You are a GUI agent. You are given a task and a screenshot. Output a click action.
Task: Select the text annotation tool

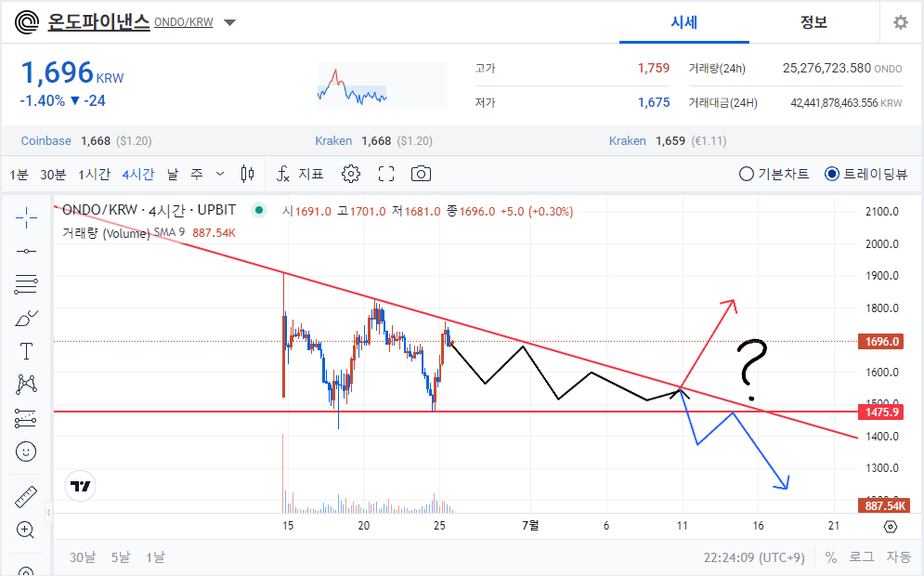26,351
